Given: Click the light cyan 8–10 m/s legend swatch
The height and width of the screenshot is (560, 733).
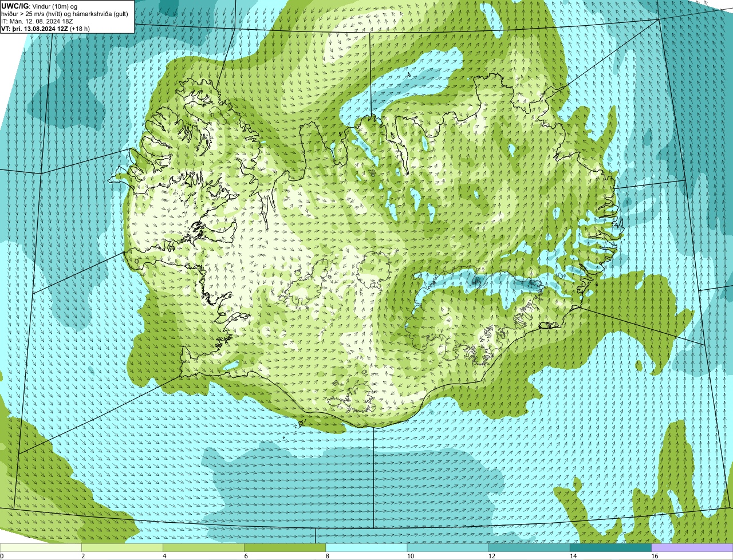Looking at the screenshot, I should (366, 547).
